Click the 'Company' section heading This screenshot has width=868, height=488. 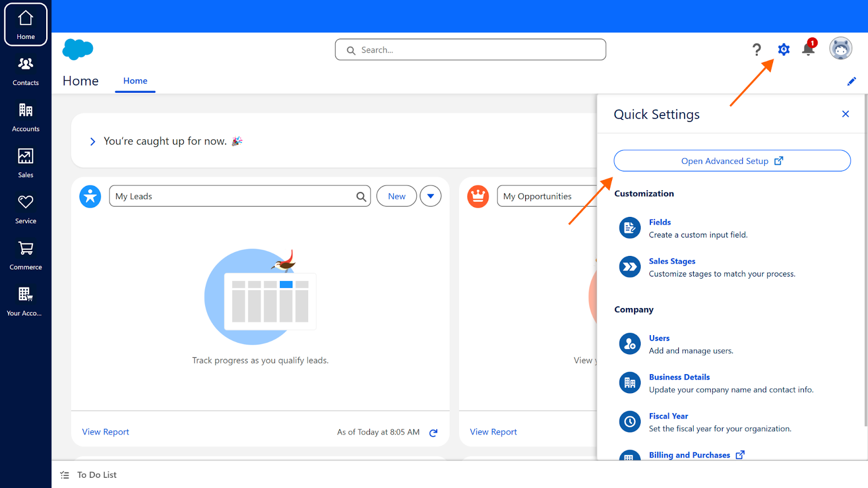pyautogui.click(x=634, y=310)
